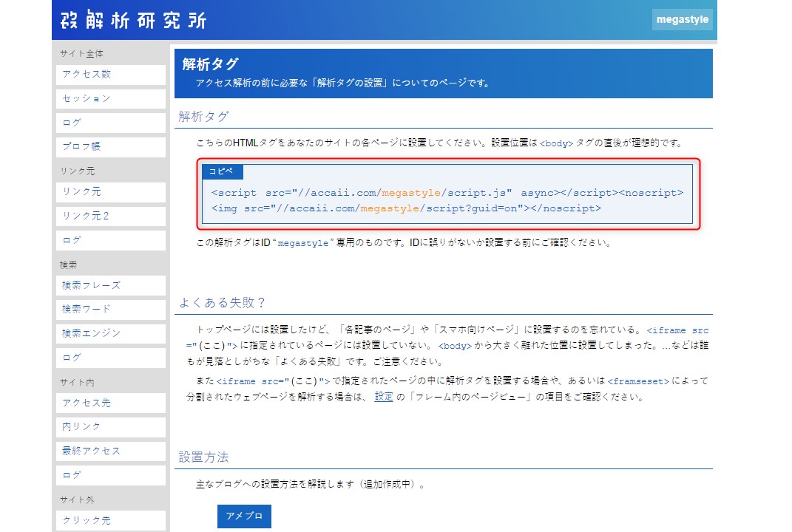Click the 解析タグ page title banner

point(444,73)
